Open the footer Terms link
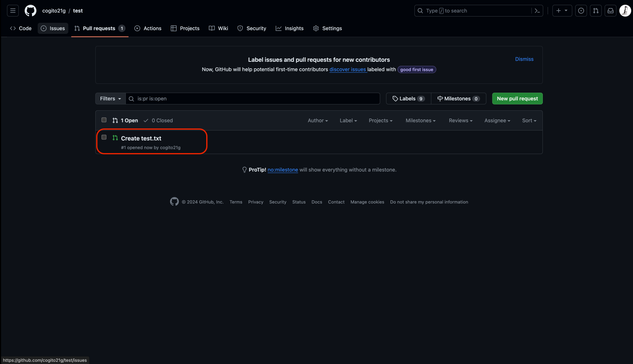633x364 pixels. (236, 202)
